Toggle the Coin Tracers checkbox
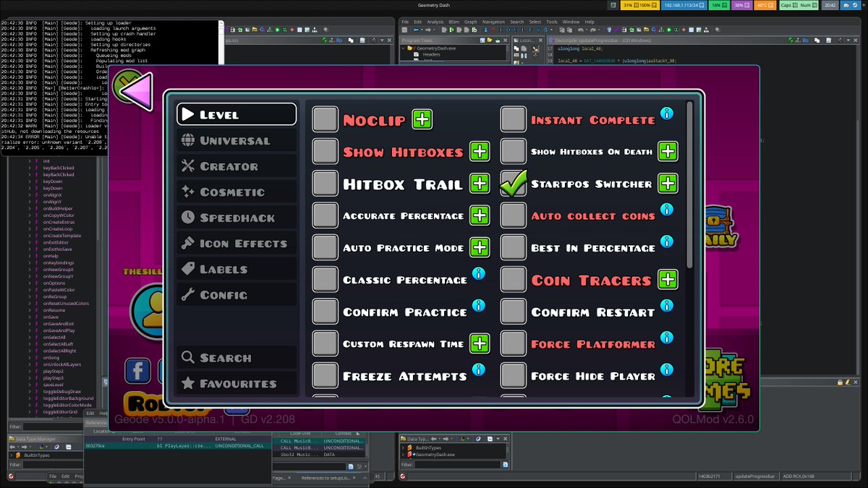Screen dimensions: 868x488 514,280
